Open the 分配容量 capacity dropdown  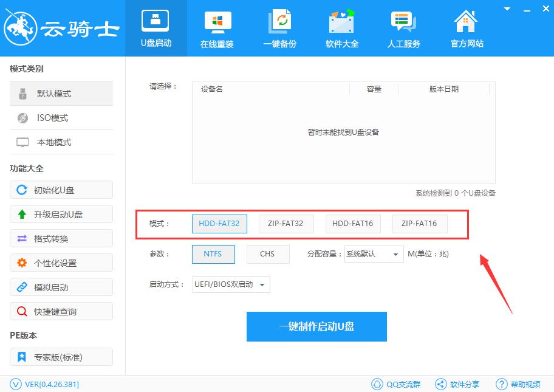point(373,254)
